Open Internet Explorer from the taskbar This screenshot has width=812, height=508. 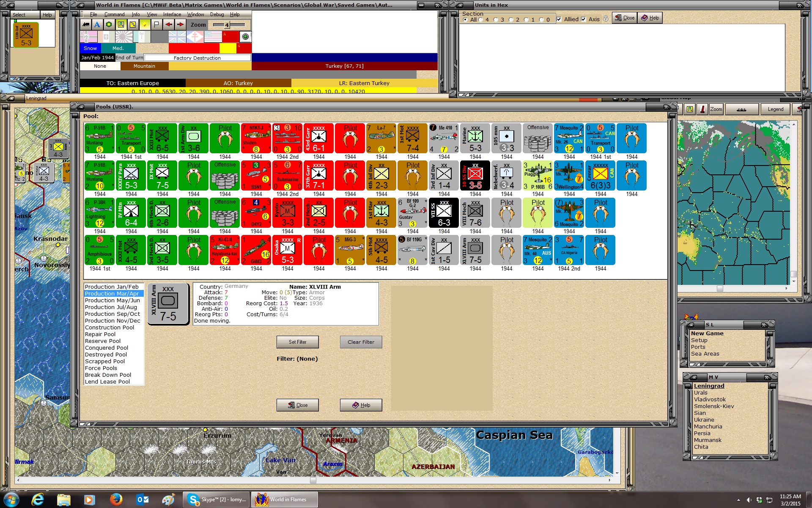click(x=38, y=500)
